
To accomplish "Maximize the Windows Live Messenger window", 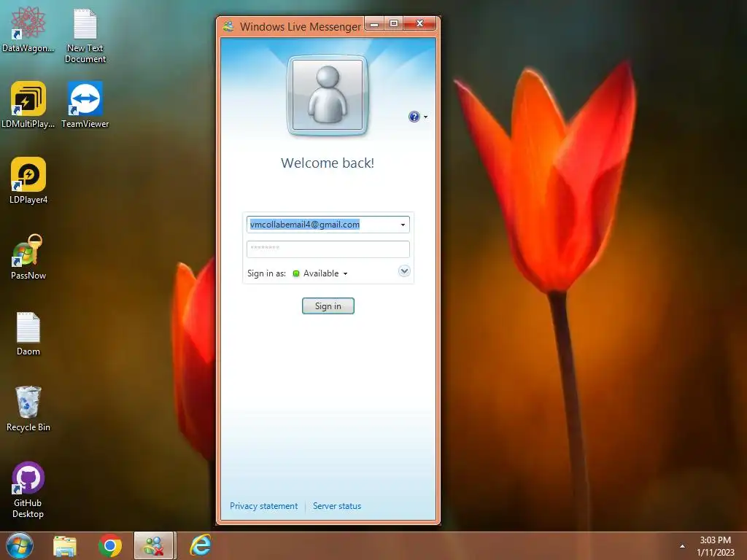I will [x=394, y=23].
